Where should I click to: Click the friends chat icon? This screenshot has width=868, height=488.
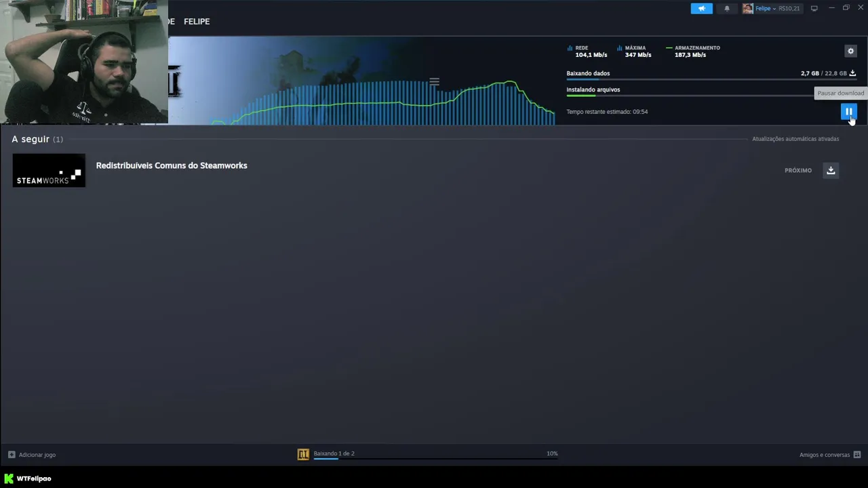pos(857,455)
